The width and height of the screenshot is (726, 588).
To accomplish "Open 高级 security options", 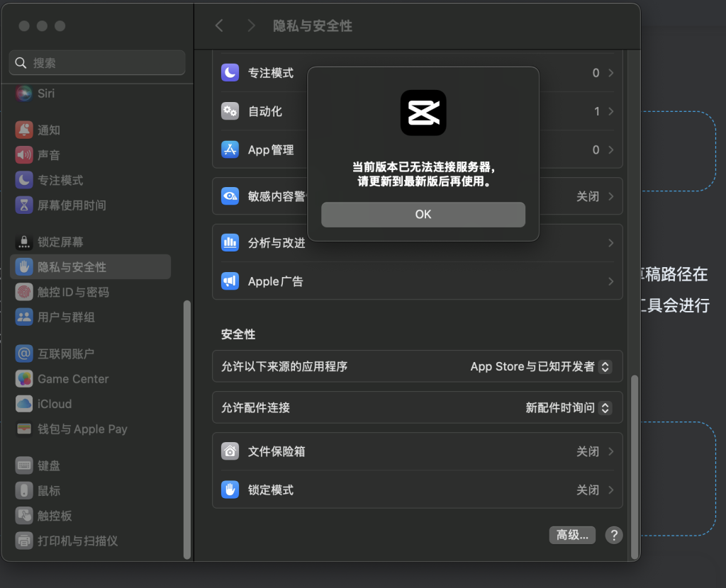I will [572, 535].
